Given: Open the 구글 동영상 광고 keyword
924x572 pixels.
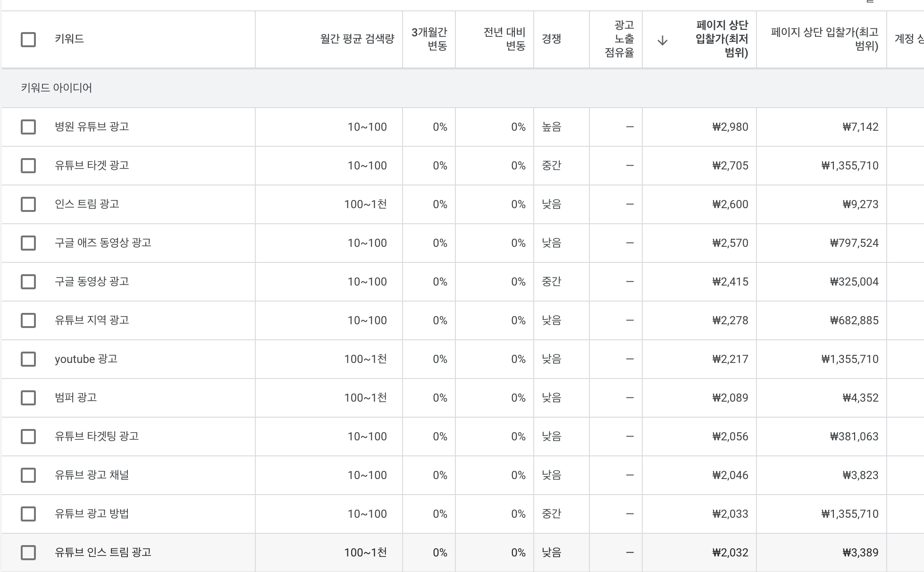Looking at the screenshot, I should (x=92, y=282).
